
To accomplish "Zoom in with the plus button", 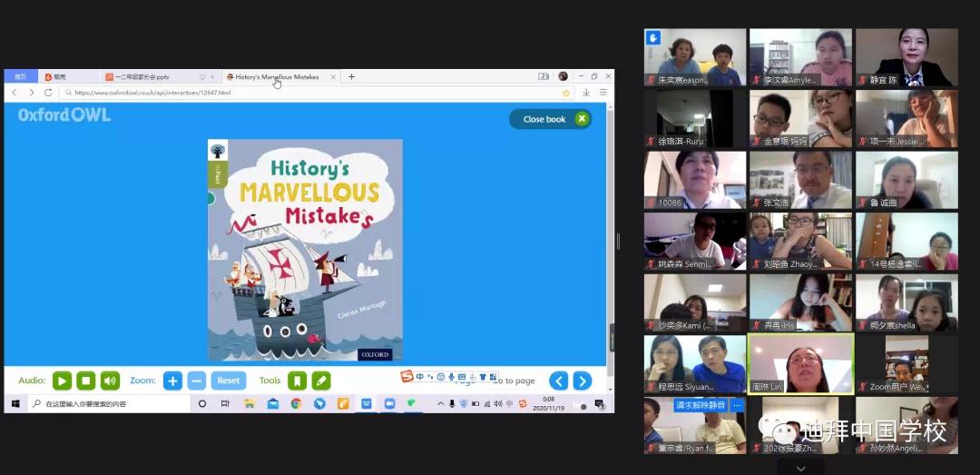I will [x=172, y=381].
